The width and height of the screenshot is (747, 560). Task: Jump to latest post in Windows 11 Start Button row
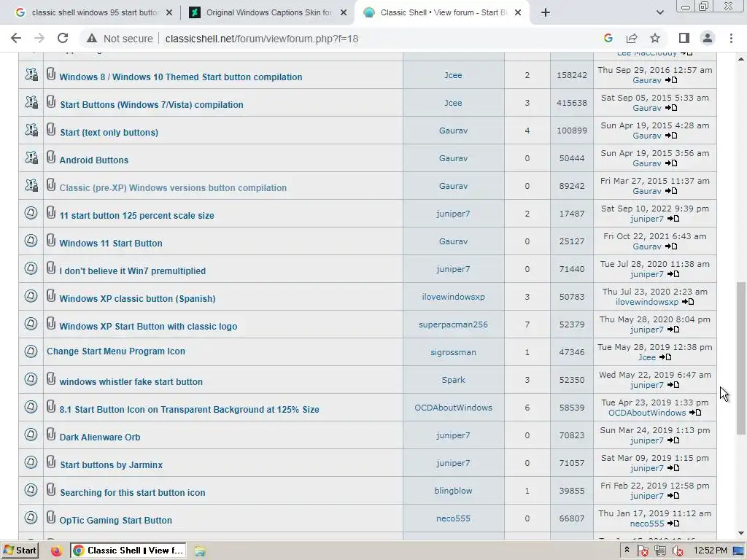[x=671, y=246]
